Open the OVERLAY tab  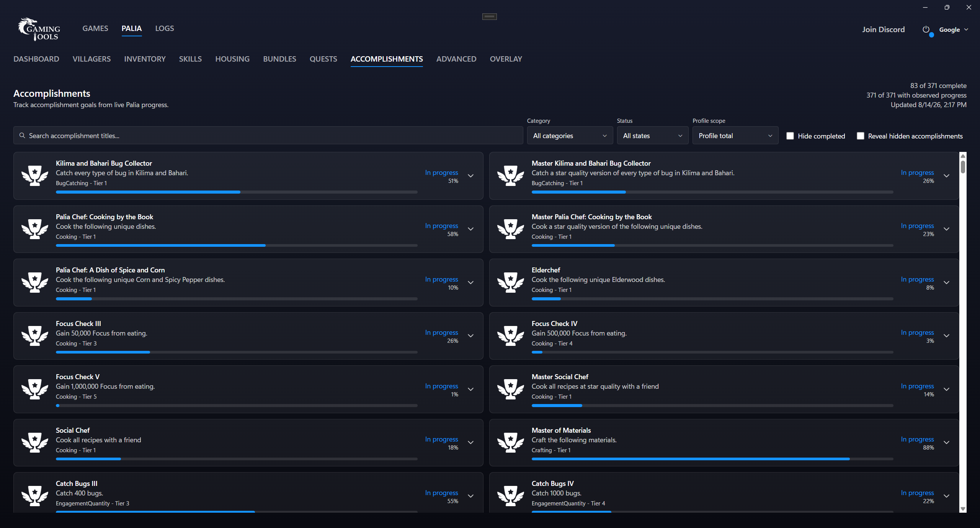coord(506,59)
